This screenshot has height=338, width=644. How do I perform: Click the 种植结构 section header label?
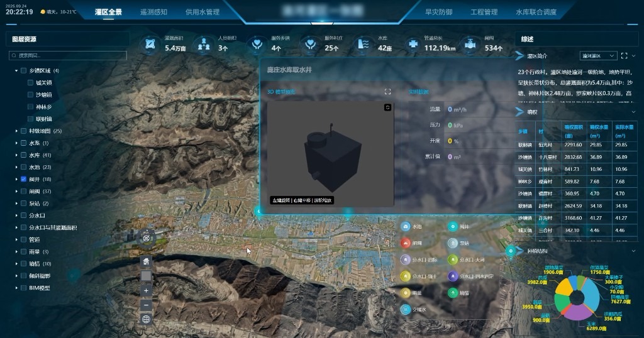pyautogui.click(x=537, y=251)
